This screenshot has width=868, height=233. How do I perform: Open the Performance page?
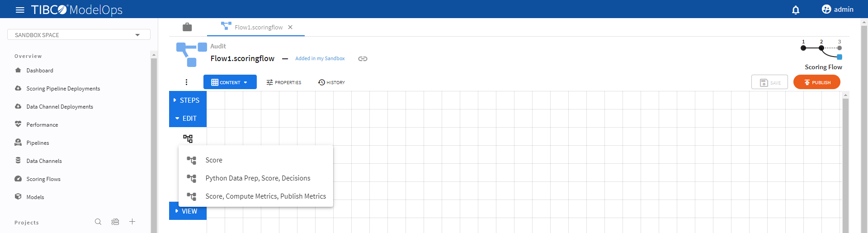coord(42,125)
